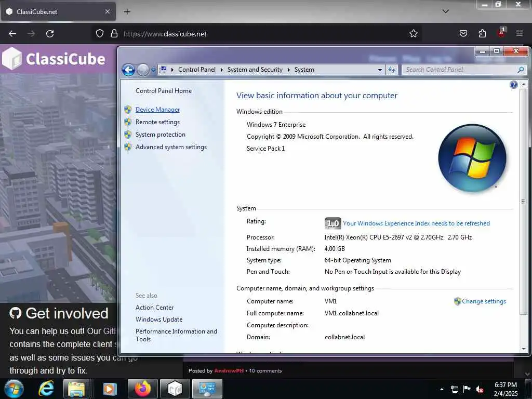Viewport: 532px width, 399px height.
Task: Click the shield icon beside Remote settings
Action: [128, 122]
